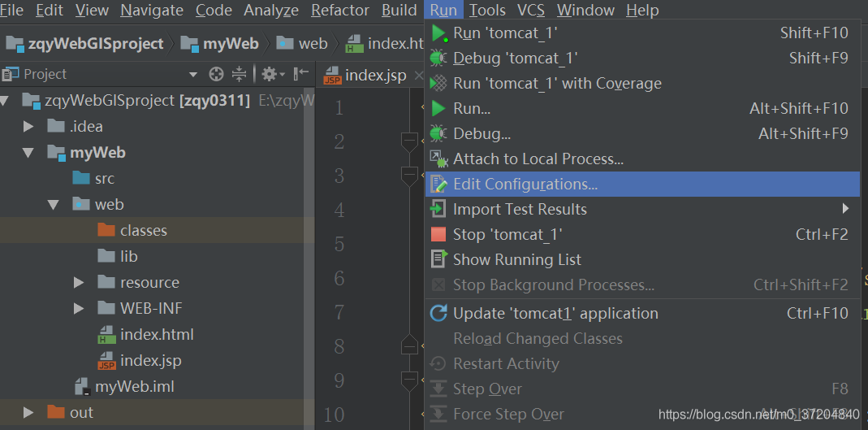868x430 pixels.
Task: Click the myWeb.iml file icon
Action: (81, 386)
